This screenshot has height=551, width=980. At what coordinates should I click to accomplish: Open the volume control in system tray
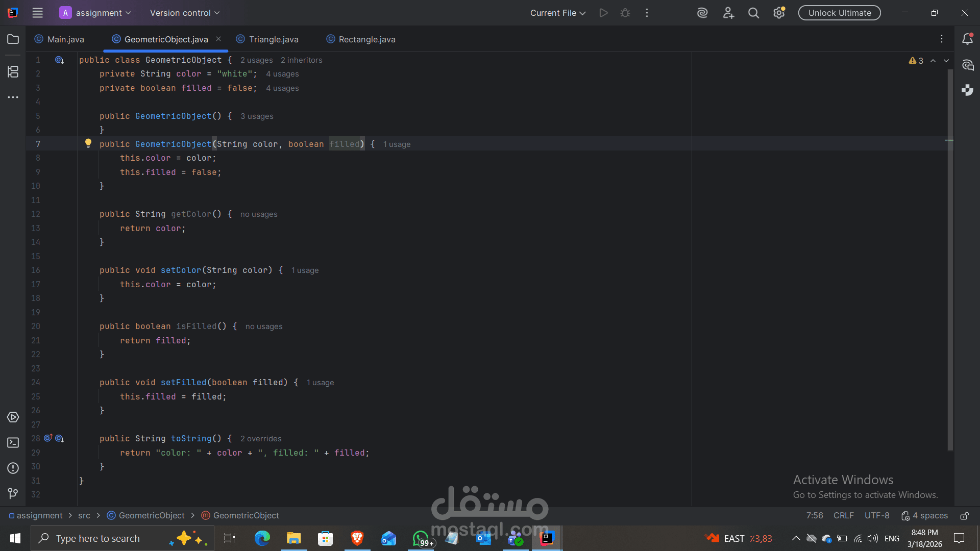873,538
